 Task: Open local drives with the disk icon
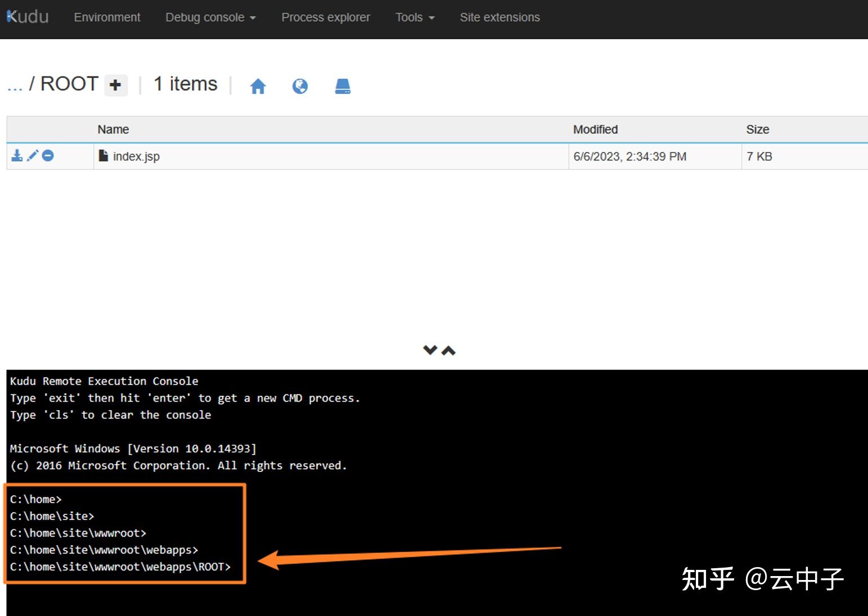tap(343, 86)
